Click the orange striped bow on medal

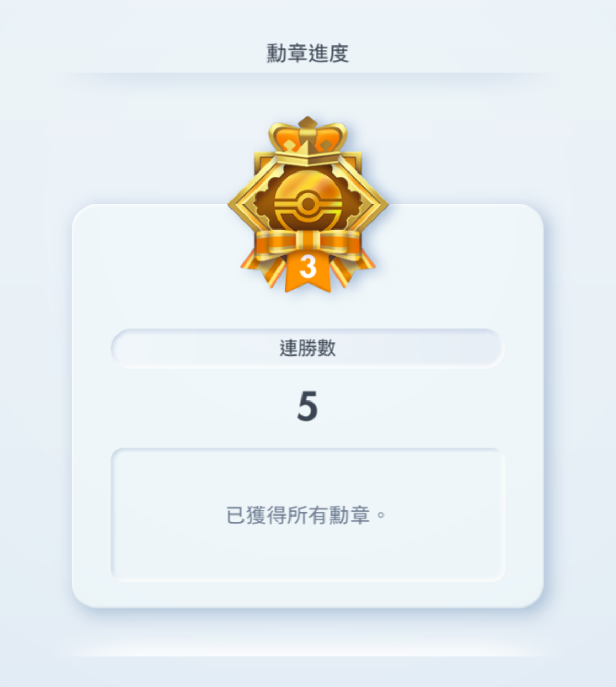pyautogui.click(x=308, y=244)
